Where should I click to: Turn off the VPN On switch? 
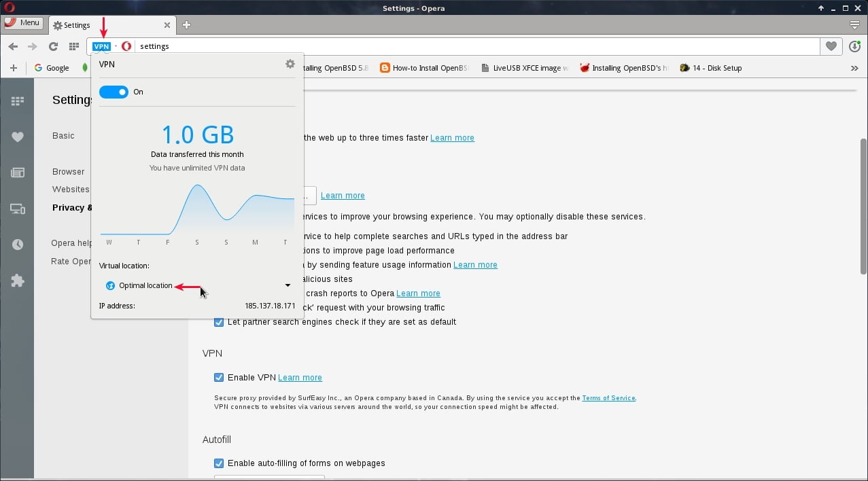tap(114, 92)
